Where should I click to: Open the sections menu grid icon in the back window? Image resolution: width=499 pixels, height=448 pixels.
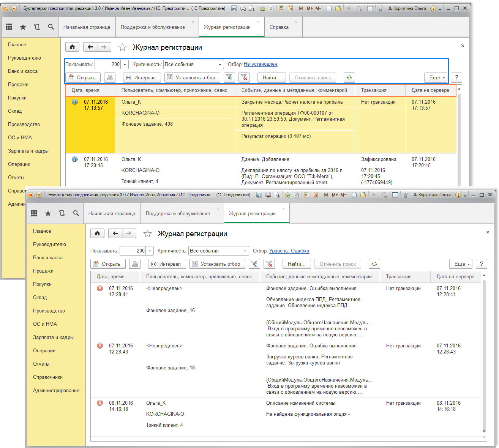[9, 27]
